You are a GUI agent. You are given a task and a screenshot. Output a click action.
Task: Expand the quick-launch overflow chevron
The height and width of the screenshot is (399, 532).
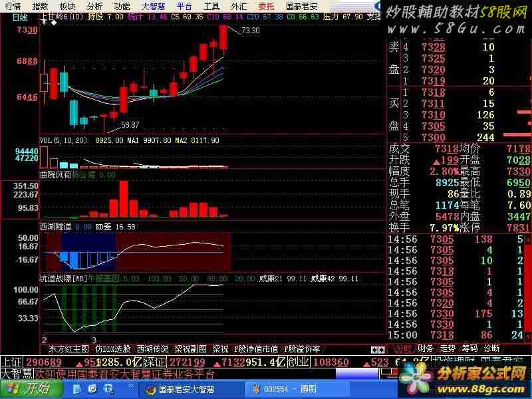(x=130, y=386)
